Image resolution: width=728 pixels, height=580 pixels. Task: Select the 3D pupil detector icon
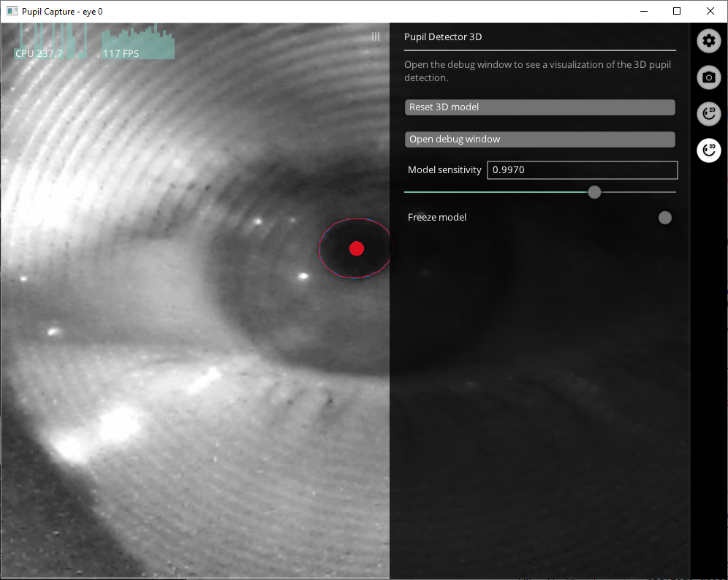(x=708, y=150)
